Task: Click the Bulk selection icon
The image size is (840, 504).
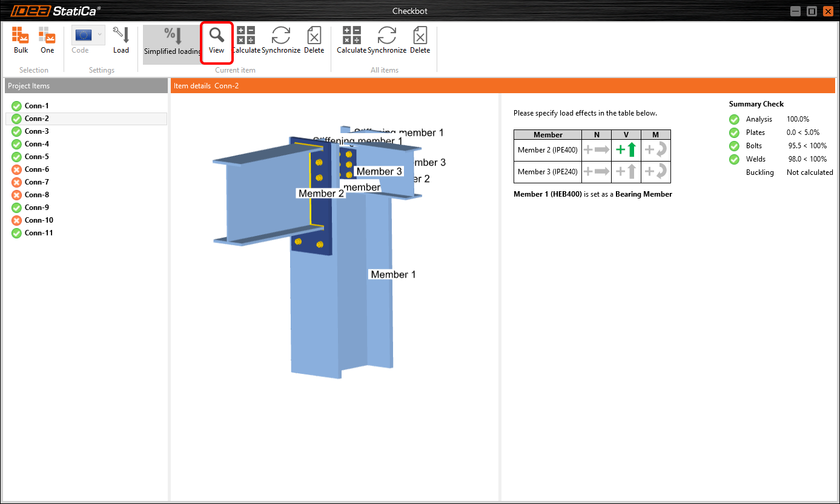Action: [x=21, y=40]
